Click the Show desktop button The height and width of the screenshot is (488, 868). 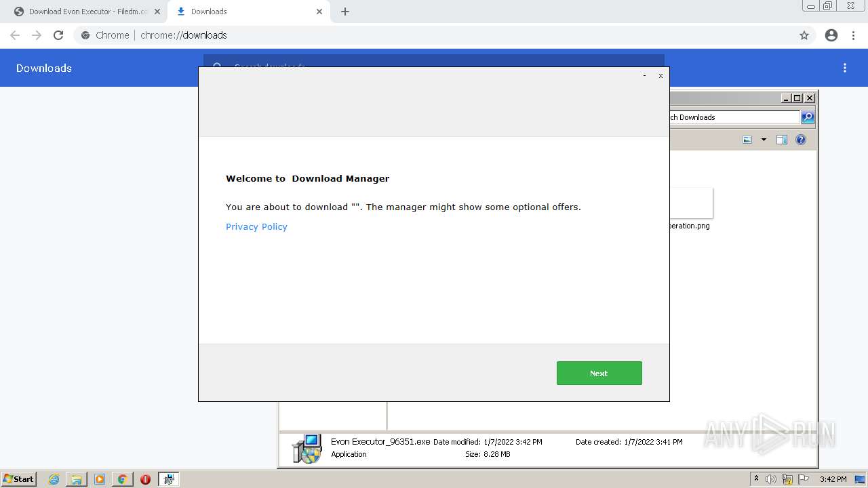[861, 479]
